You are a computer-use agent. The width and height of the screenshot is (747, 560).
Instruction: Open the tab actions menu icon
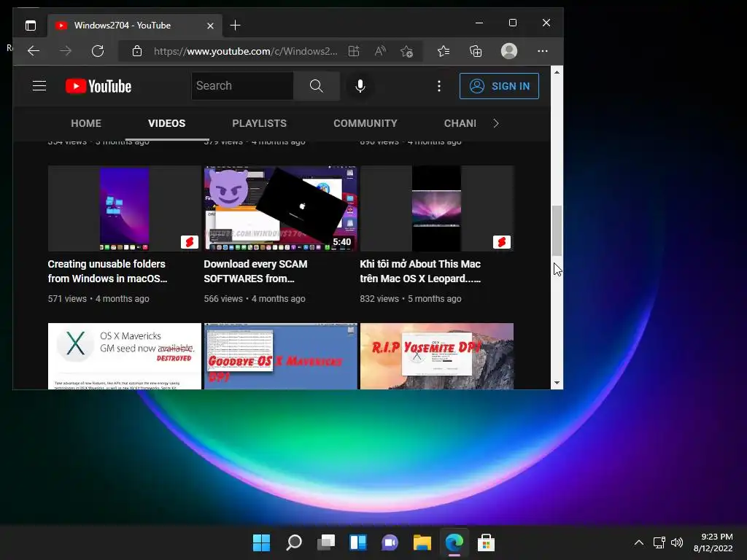click(x=31, y=26)
